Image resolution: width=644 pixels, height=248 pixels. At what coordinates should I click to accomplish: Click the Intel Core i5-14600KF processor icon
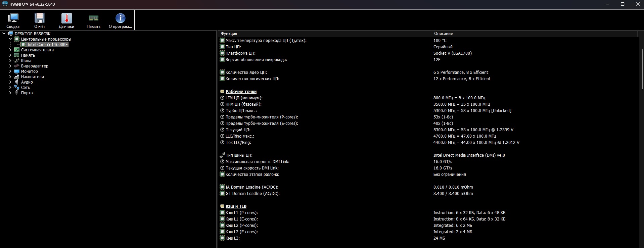[23, 44]
